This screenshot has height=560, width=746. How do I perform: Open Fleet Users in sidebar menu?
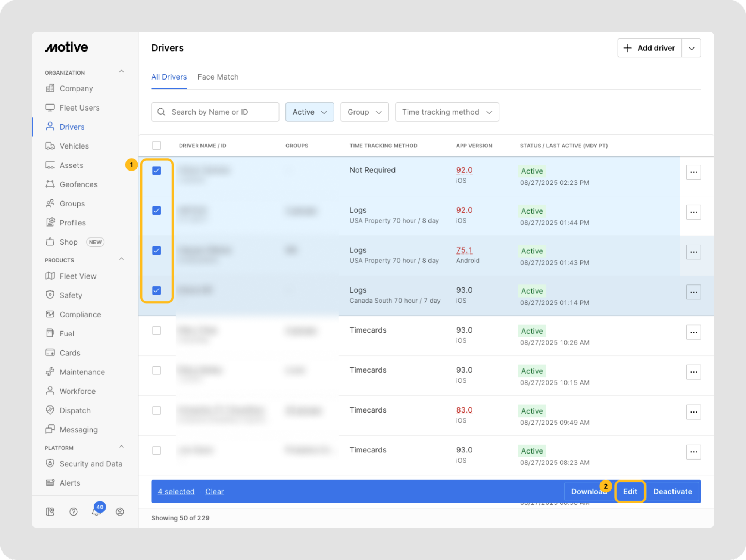[79, 108]
